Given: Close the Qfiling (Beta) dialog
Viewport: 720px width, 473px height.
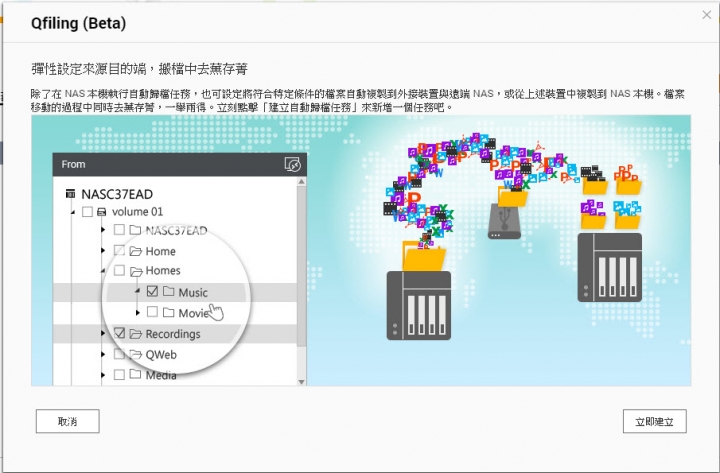Looking at the screenshot, I should [x=706, y=15].
